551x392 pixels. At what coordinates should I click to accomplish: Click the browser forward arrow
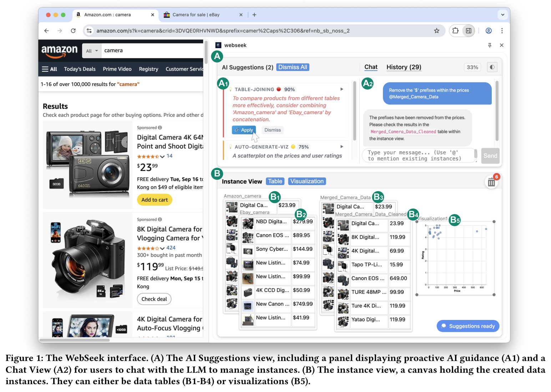(x=60, y=31)
